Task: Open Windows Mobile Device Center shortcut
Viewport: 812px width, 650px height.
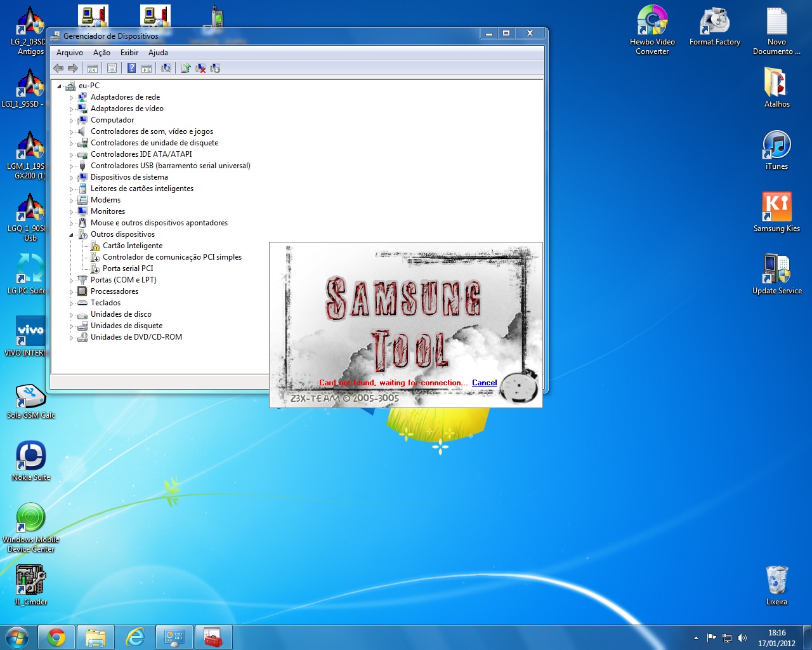Action: pos(30,527)
